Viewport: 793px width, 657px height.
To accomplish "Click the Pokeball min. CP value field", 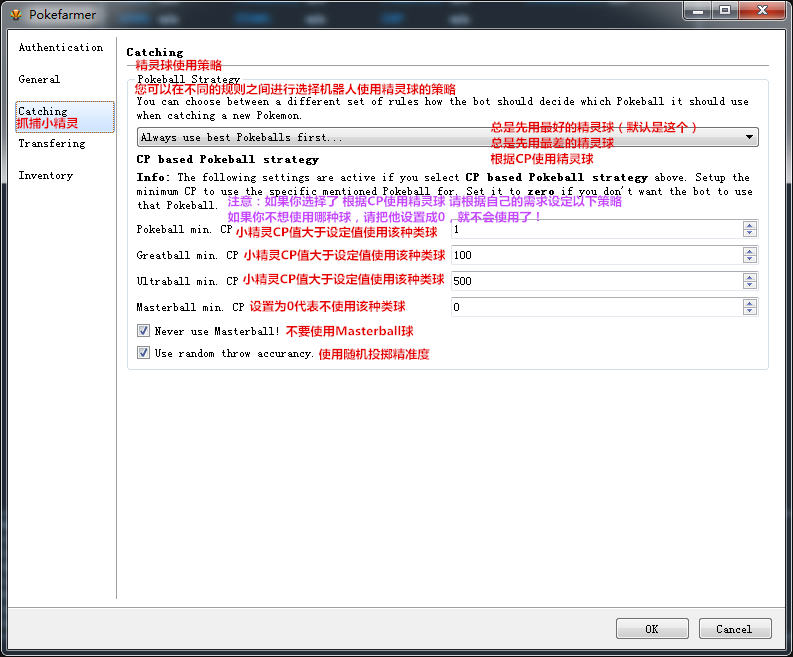I will click(x=597, y=230).
